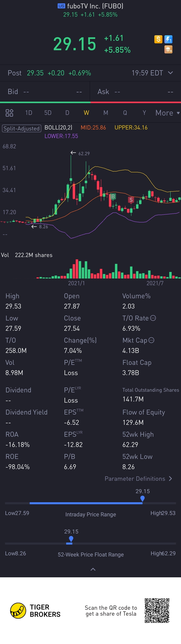Tap the 52-Week Price Float Range marker
This screenshot has width=181, height=644.
71,539
